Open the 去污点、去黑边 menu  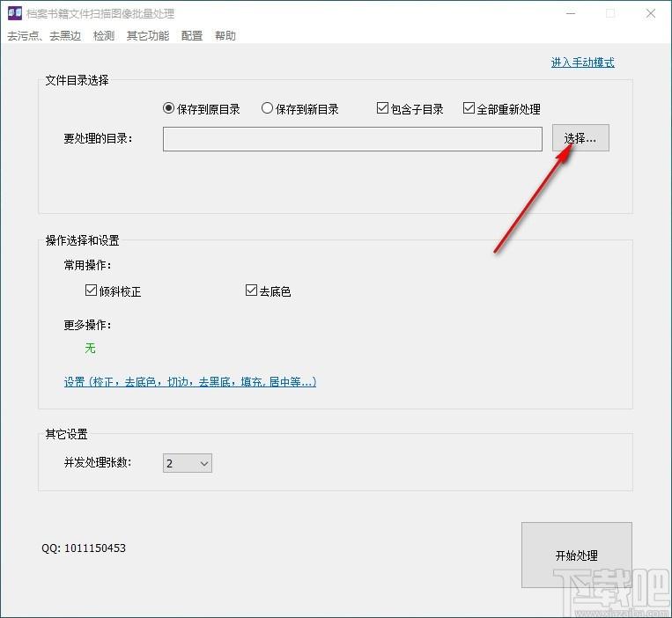tap(44, 35)
